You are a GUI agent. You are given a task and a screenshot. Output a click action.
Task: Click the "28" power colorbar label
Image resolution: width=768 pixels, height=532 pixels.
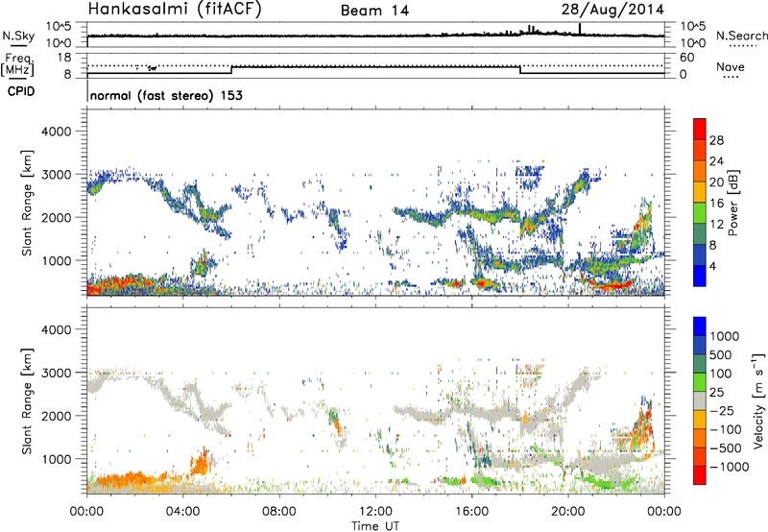point(716,140)
